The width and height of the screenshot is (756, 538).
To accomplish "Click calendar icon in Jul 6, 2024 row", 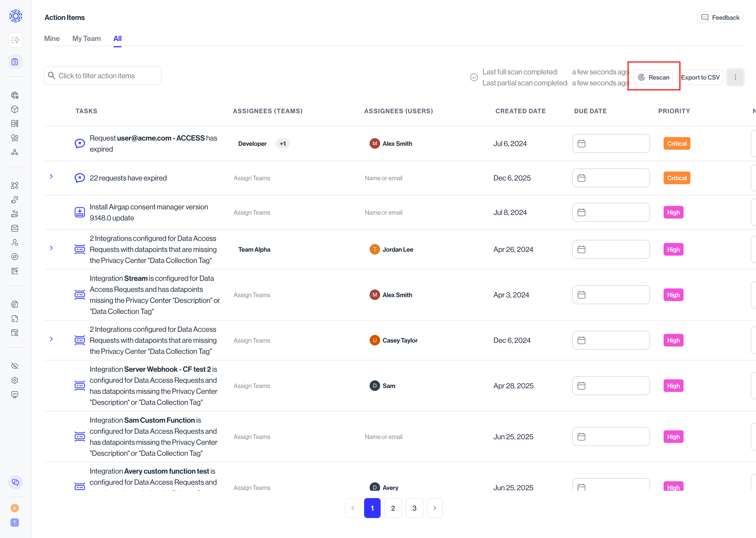I will click(581, 143).
